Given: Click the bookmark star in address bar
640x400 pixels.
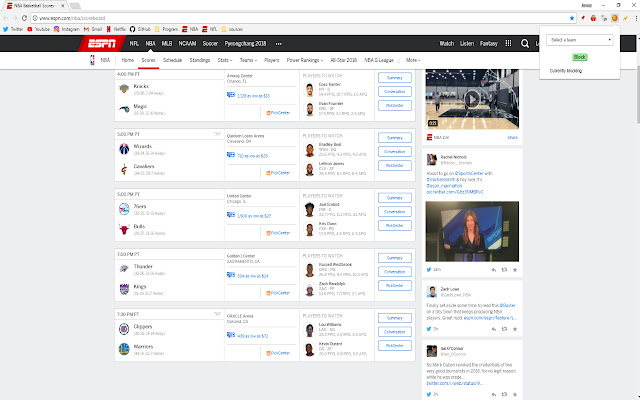Looking at the screenshot, I should pos(572,18).
